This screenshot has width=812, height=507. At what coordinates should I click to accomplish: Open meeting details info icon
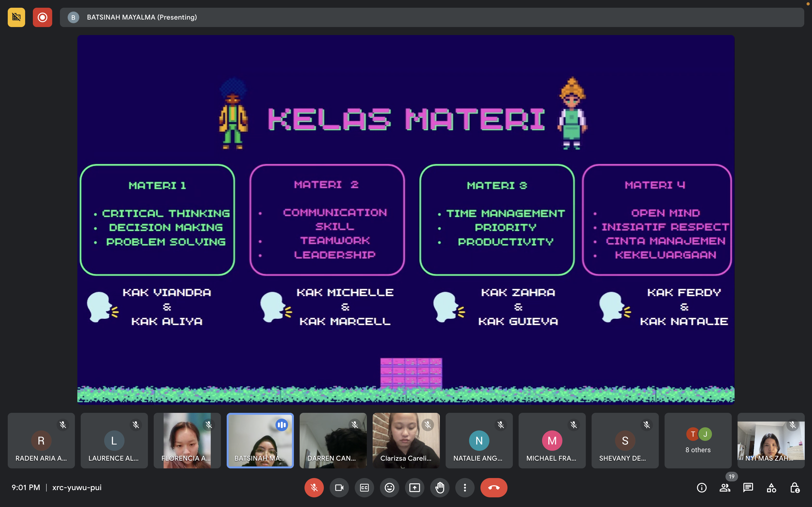pyautogui.click(x=702, y=487)
